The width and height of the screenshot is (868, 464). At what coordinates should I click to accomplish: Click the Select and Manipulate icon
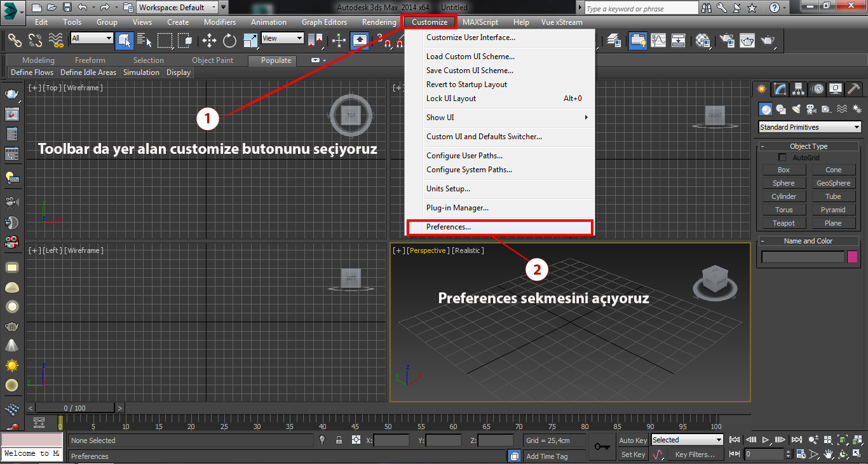pos(339,40)
